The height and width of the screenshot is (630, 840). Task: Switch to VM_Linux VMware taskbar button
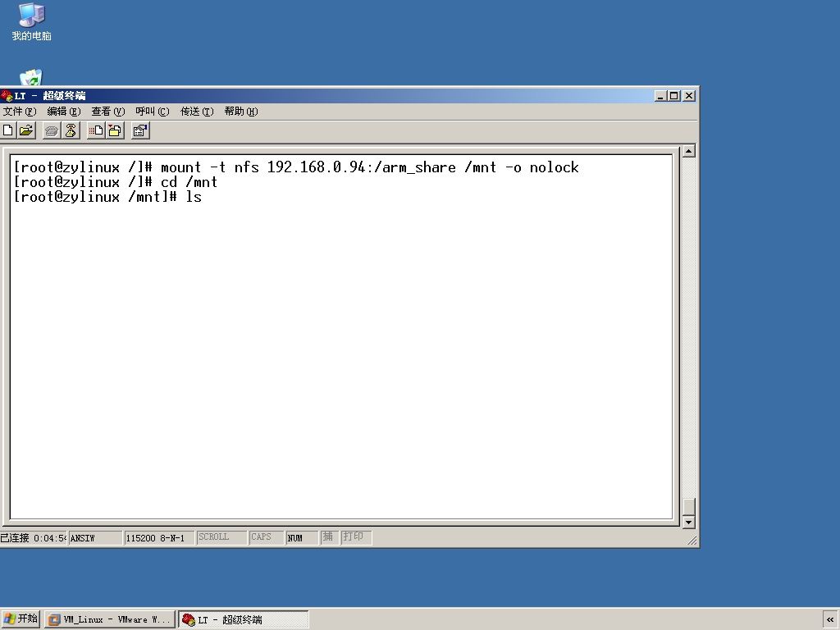tap(110, 619)
